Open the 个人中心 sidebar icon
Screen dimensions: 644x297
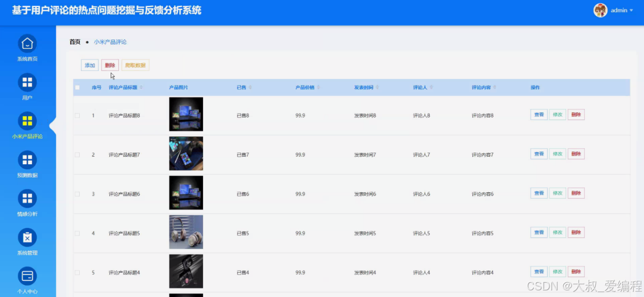(x=27, y=276)
